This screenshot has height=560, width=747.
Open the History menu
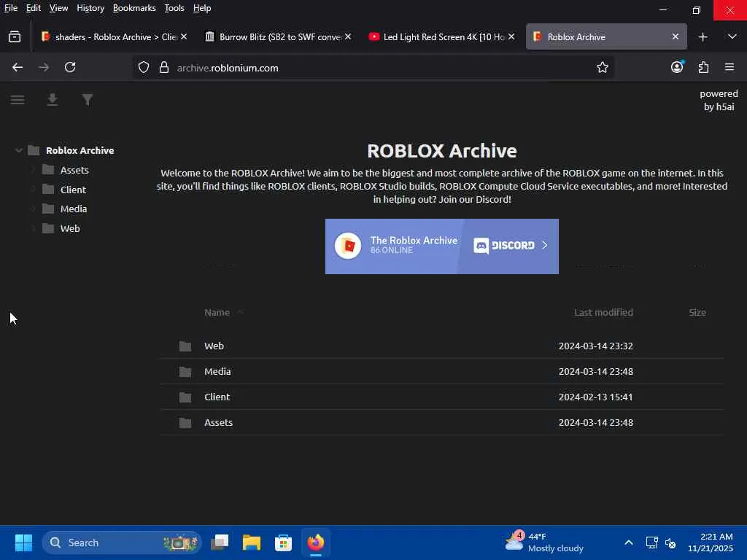90,8
